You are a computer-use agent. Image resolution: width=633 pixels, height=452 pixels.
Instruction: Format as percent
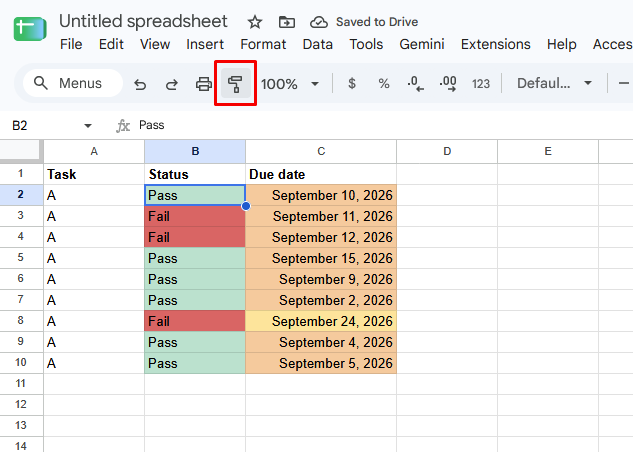coord(384,84)
